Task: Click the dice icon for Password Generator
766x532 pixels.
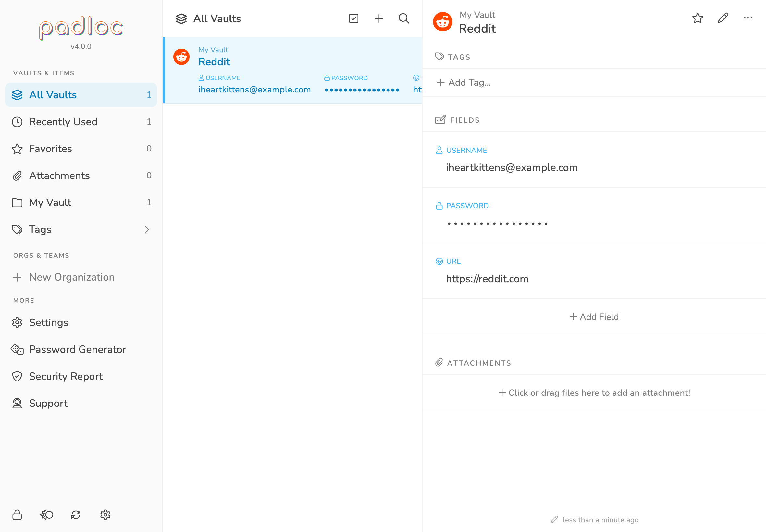Action: click(17, 349)
